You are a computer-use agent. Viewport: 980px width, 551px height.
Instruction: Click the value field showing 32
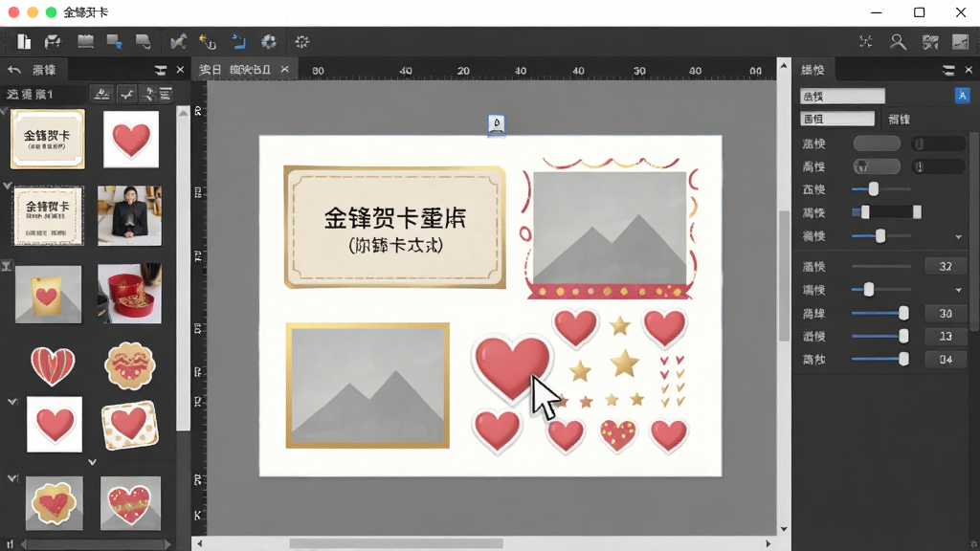945,267
